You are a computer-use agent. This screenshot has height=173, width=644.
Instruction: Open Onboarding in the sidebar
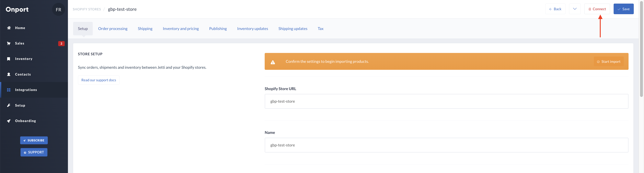point(34,121)
